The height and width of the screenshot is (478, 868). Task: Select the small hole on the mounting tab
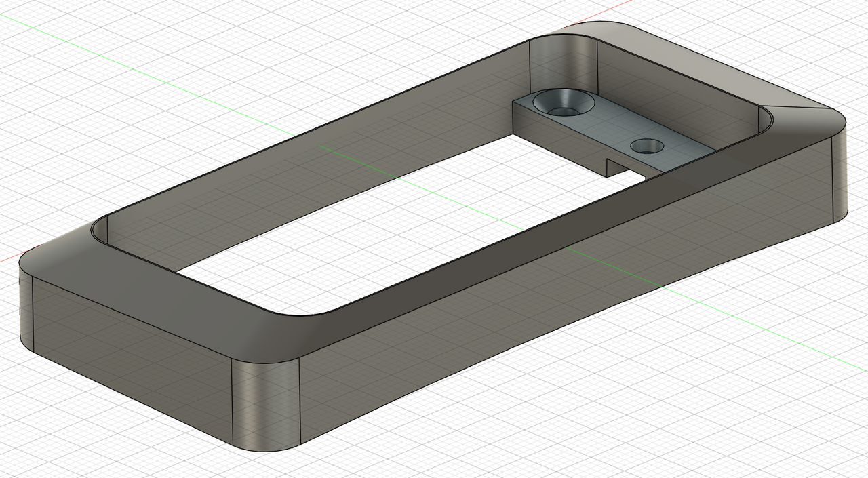pos(648,145)
